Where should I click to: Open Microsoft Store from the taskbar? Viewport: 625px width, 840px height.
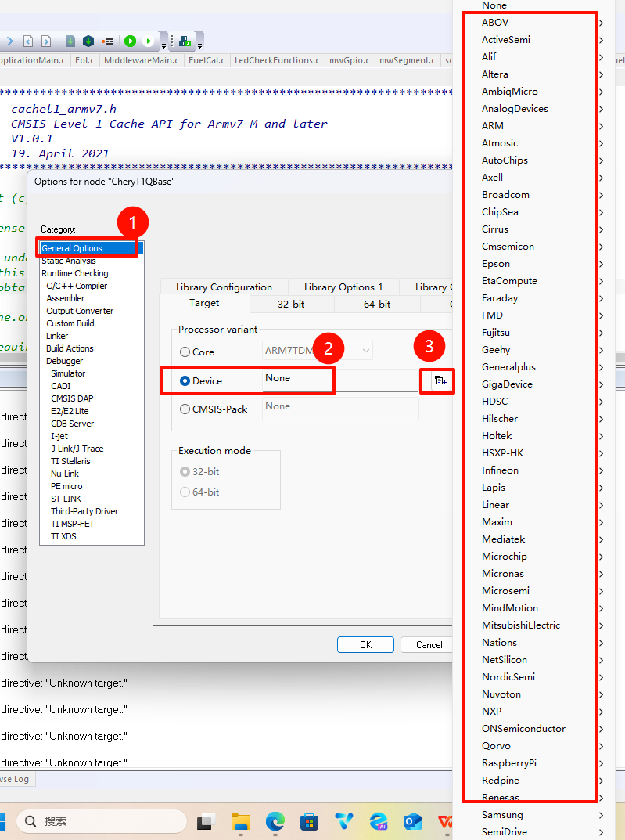click(309, 821)
